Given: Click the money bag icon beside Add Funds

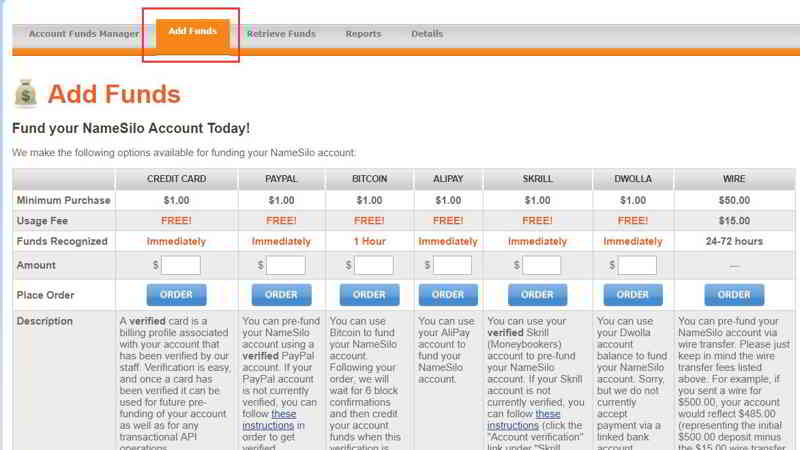Looking at the screenshot, I should [25, 94].
